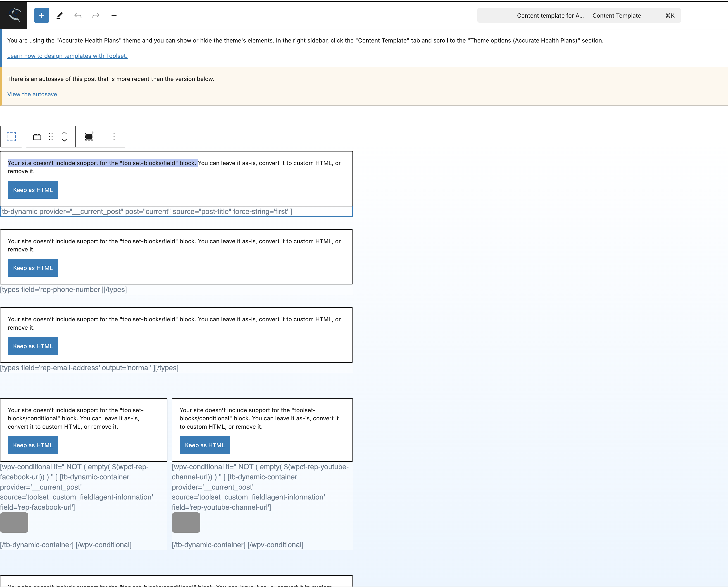
Task: Keep the youtube conditional block as HTML
Action: (x=205, y=445)
